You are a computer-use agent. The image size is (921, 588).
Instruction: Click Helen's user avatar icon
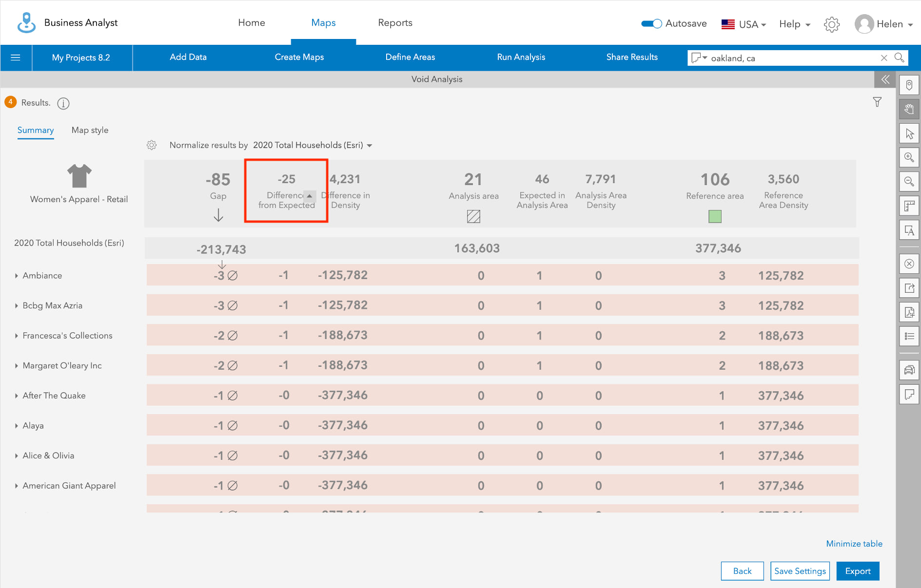(864, 24)
